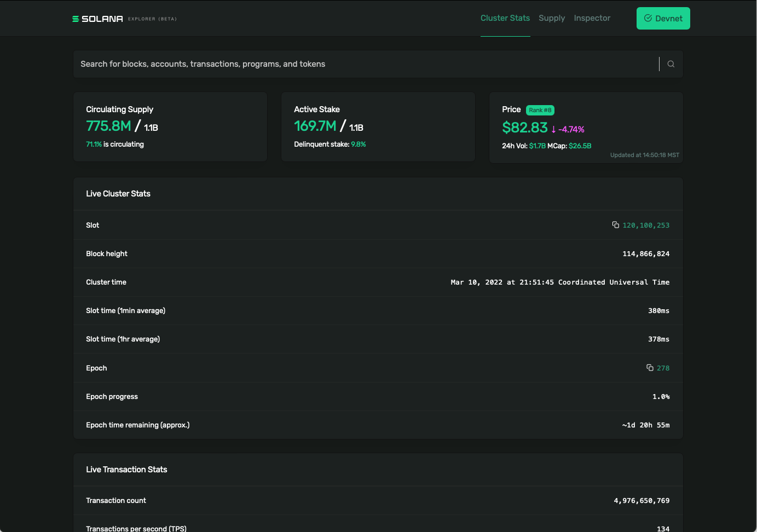The image size is (757, 532).
Task: Click the epoch progress 1.0% value
Action: coord(661,396)
